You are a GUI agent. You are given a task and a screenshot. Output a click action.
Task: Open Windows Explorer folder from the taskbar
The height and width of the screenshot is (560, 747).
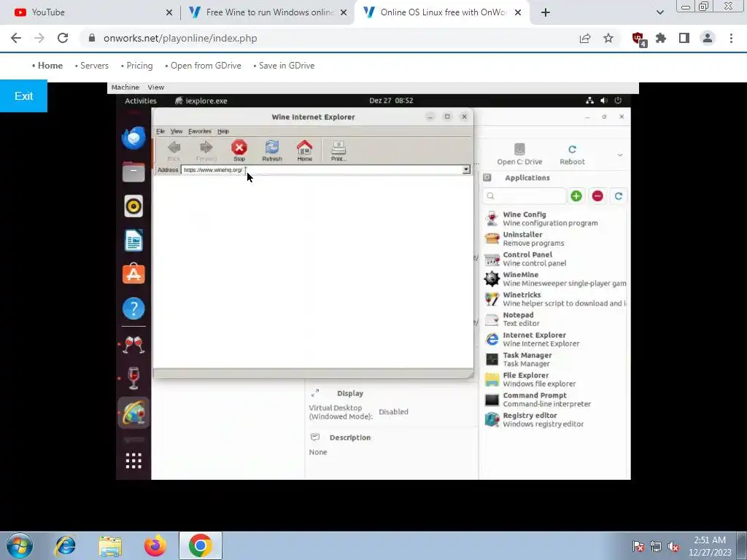point(111,545)
